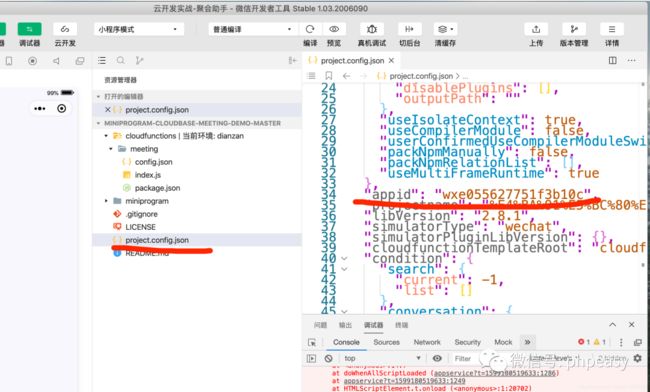Collapse the cloudfunctions folder
This screenshot has width=650, height=392.
(106, 136)
